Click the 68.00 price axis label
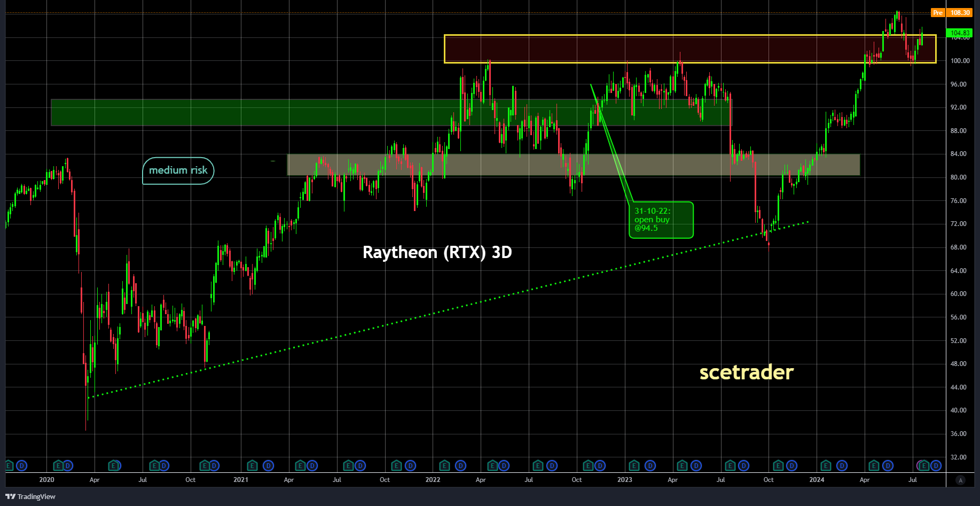The width and height of the screenshot is (980, 506). (x=959, y=247)
